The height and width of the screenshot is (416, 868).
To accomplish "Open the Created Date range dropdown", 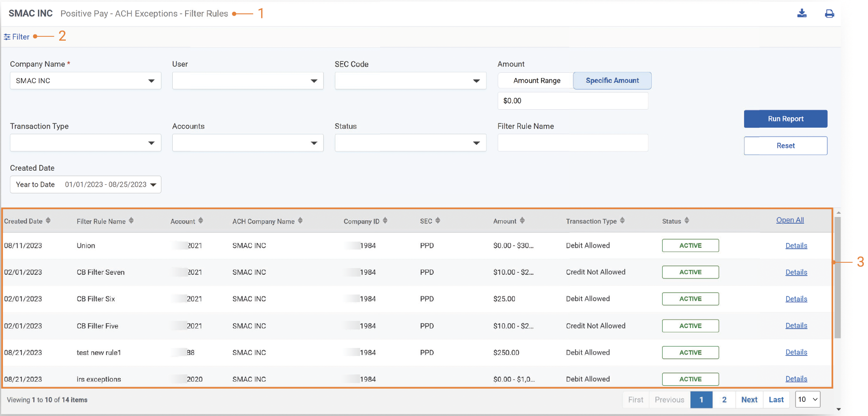I will click(x=85, y=185).
